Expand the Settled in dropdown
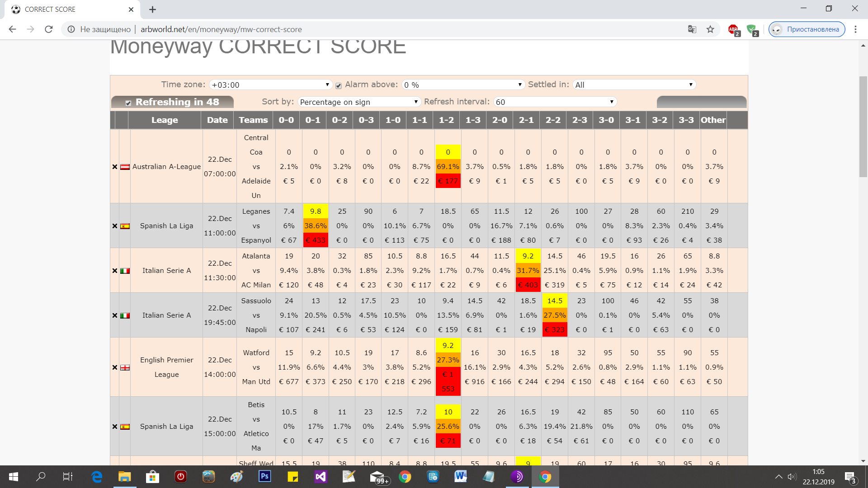 [634, 85]
